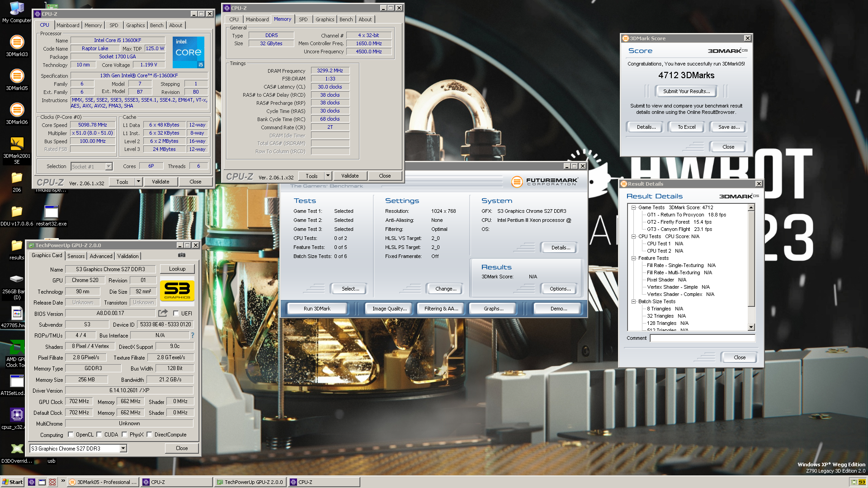Open the 256GB drive (D) shortcut

pos(17,286)
